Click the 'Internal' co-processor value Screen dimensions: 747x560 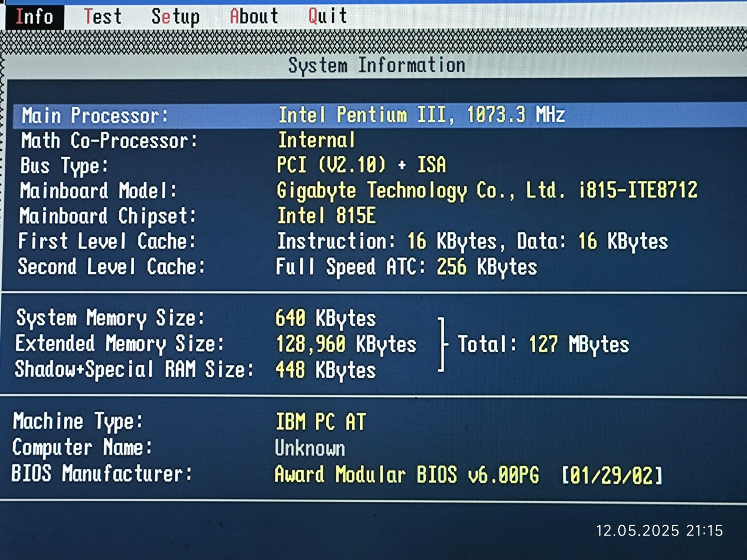[x=316, y=140]
